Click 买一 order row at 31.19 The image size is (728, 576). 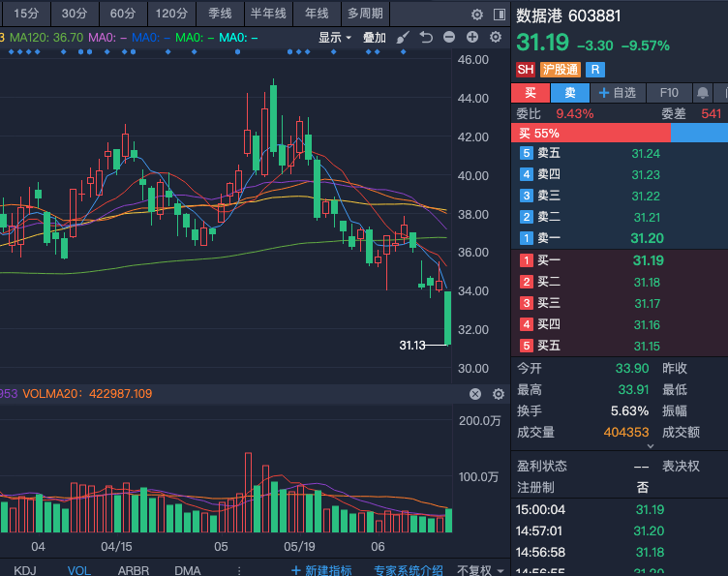point(620,260)
